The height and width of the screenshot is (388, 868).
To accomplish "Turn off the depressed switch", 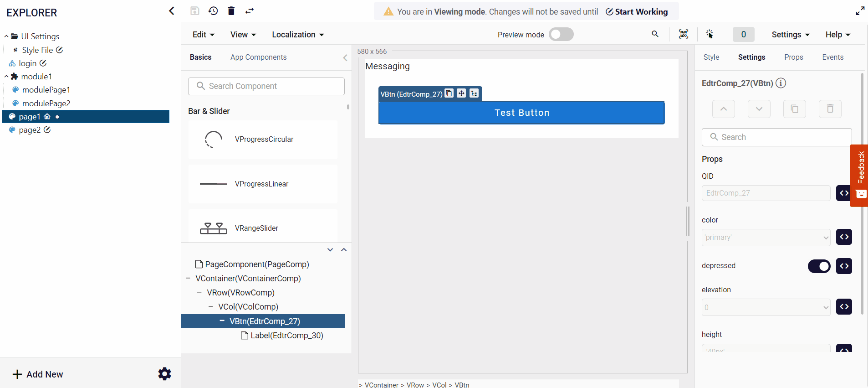I will [819, 266].
